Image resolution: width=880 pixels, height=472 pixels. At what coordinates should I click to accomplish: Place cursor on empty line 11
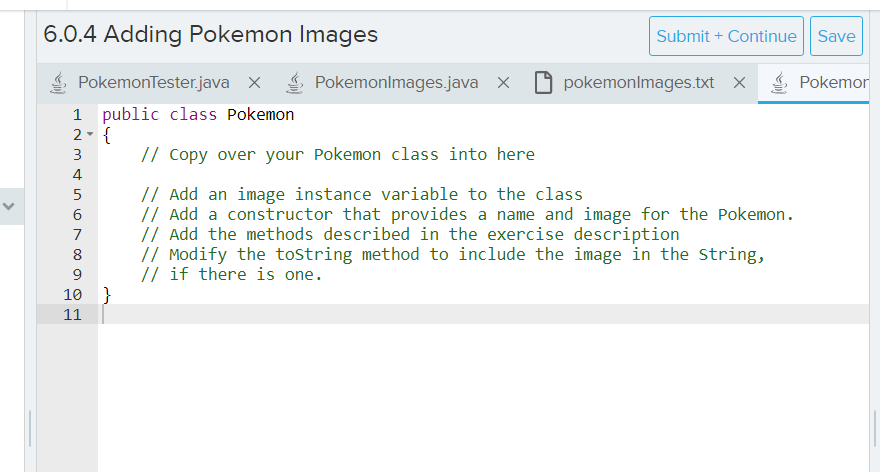(x=483, y=314)
